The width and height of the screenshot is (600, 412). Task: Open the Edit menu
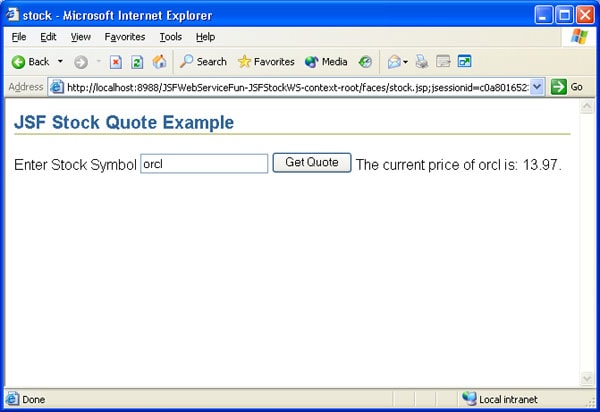click(48, 37)
